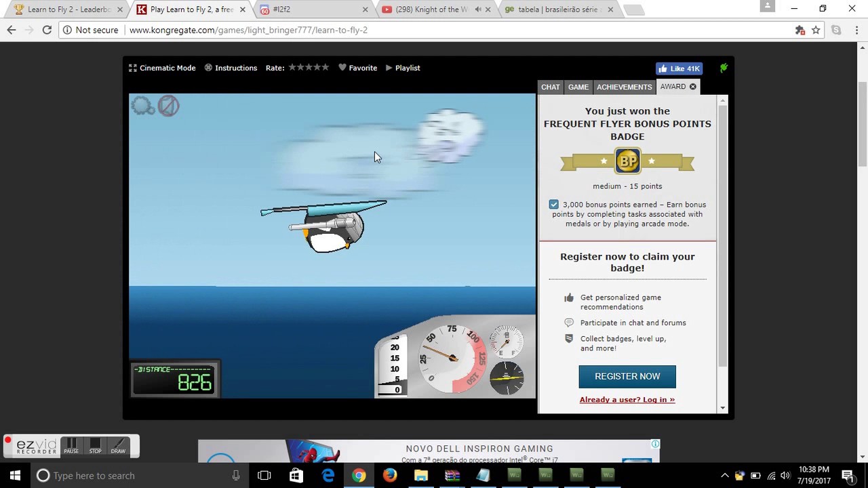
Task: Open the 'Already a user? Log in' link
Action: coord(627,399)
